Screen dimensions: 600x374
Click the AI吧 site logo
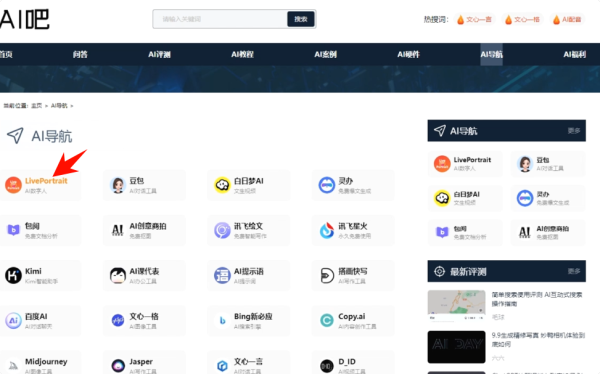pyautogui.click(x=24, y=19)
